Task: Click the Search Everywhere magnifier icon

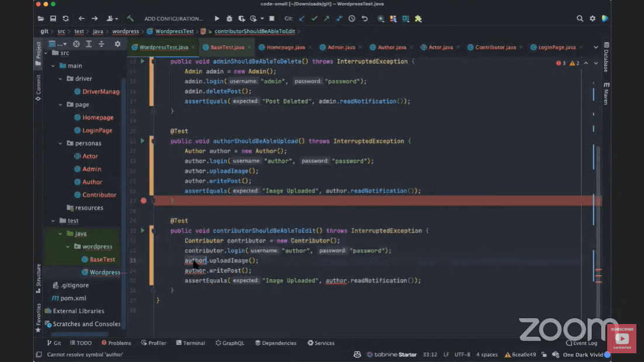Action: pos(580,19)
